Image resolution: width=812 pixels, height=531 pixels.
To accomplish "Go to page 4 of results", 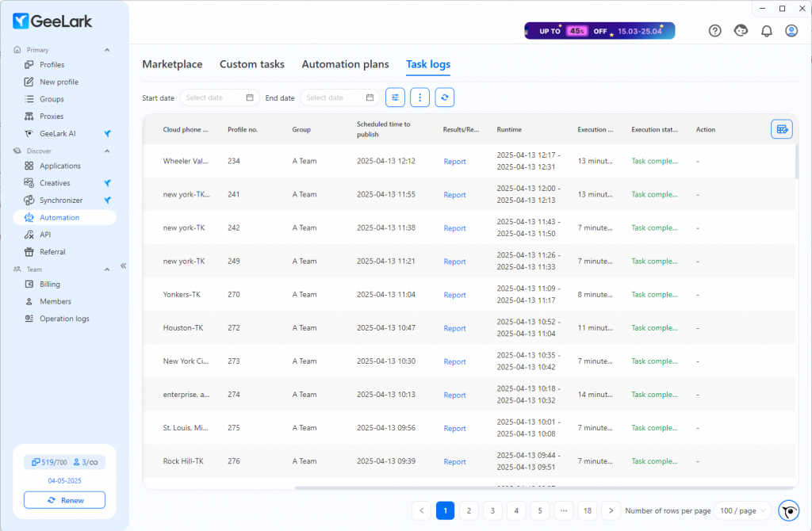I will pyautogui.click(x=516, y=511).
